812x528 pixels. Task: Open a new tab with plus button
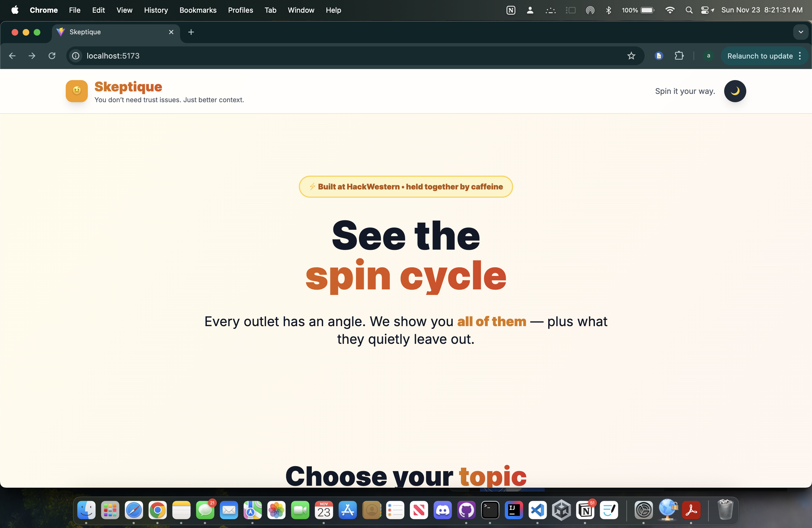[x=191, y=32]
